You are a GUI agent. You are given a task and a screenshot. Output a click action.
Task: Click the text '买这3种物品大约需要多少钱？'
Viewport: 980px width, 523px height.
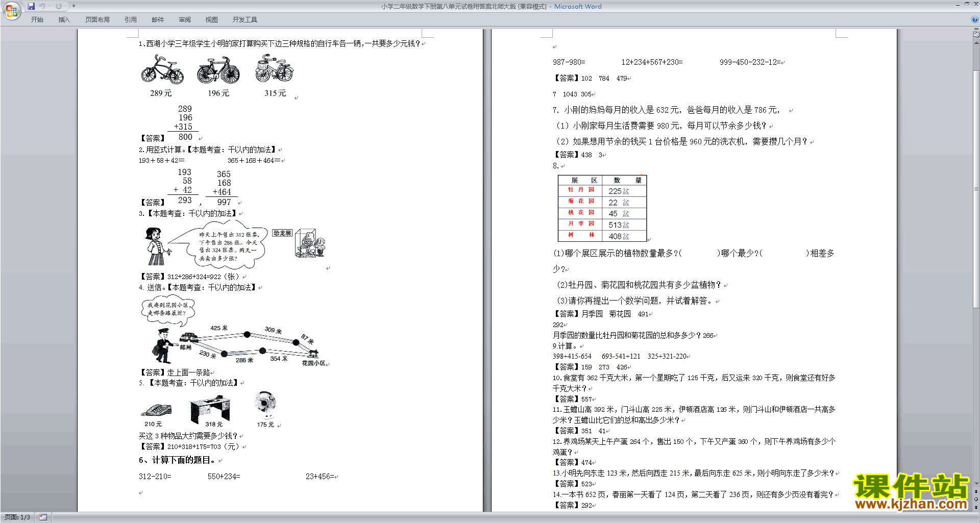pyautogui.click(x=188, y=436)
